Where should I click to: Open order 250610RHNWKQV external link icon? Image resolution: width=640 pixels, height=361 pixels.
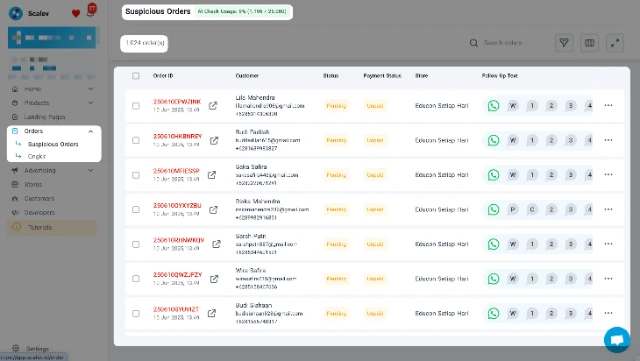(216, 244)
